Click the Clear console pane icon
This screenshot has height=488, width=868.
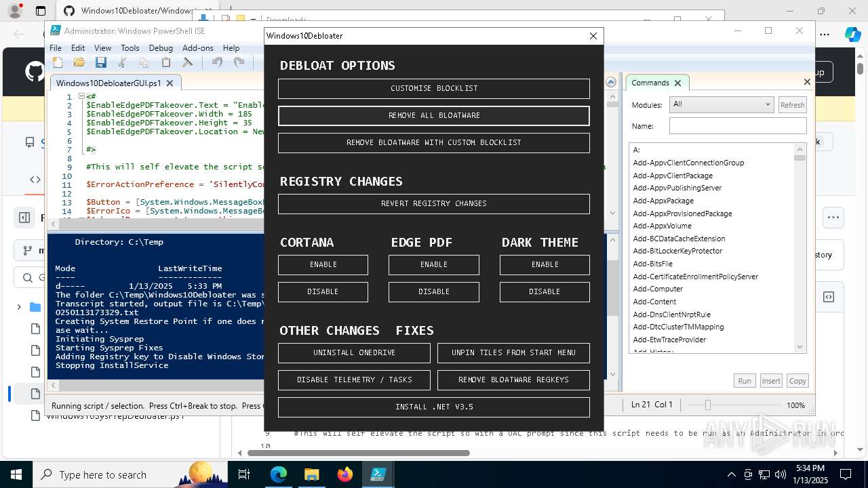coord(187,62)
